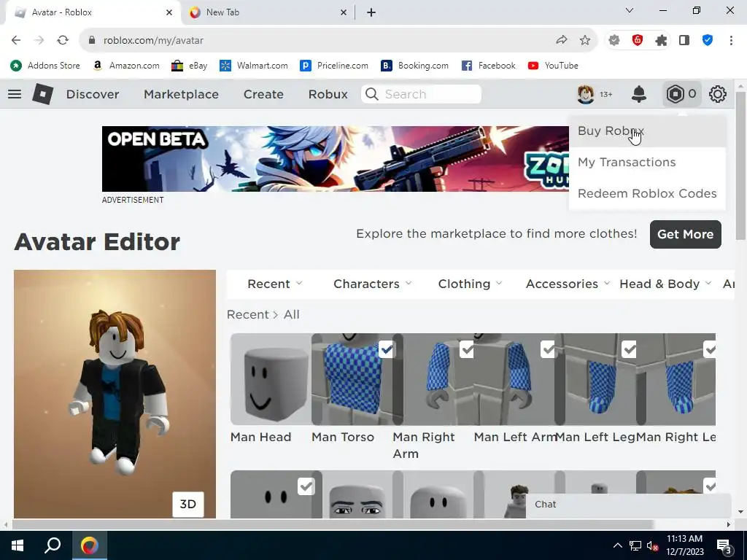Uncheck the Man Right Arm item
Screen dimensions: 747x560
pos(467,349)
